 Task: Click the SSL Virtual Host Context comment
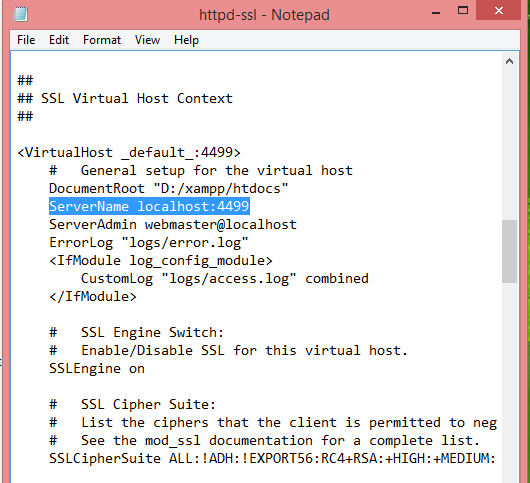(125, 98)
